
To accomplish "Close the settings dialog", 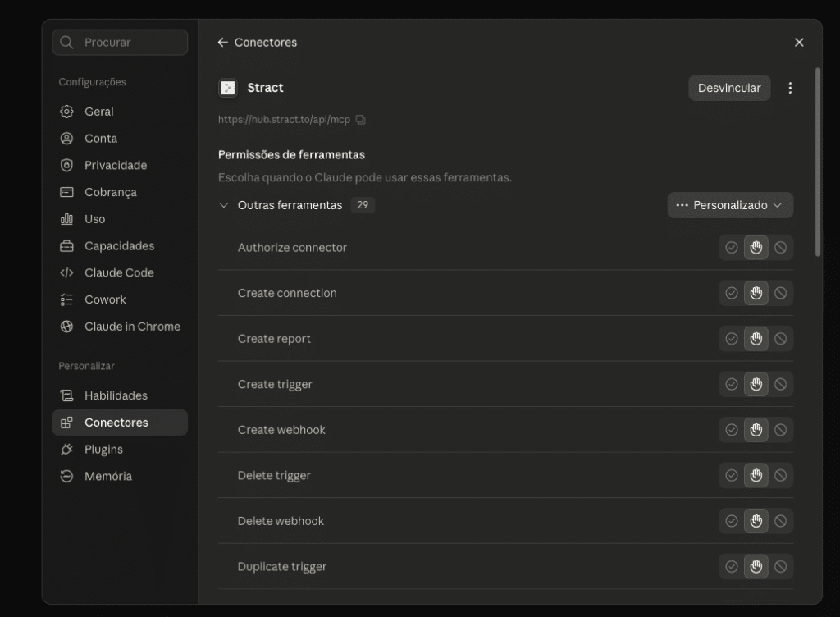I will click(x=799, y=43).
